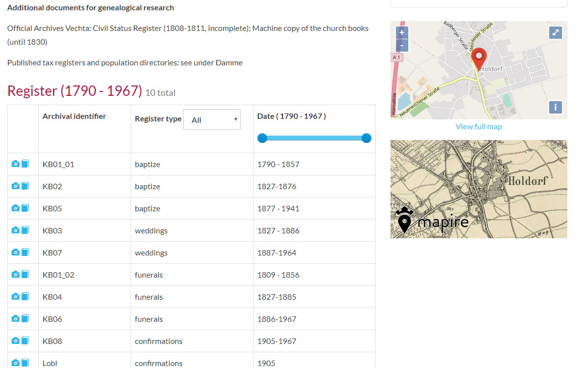Click the Archival identifier column header
The image size is (588, 368).
pos(74,116)
